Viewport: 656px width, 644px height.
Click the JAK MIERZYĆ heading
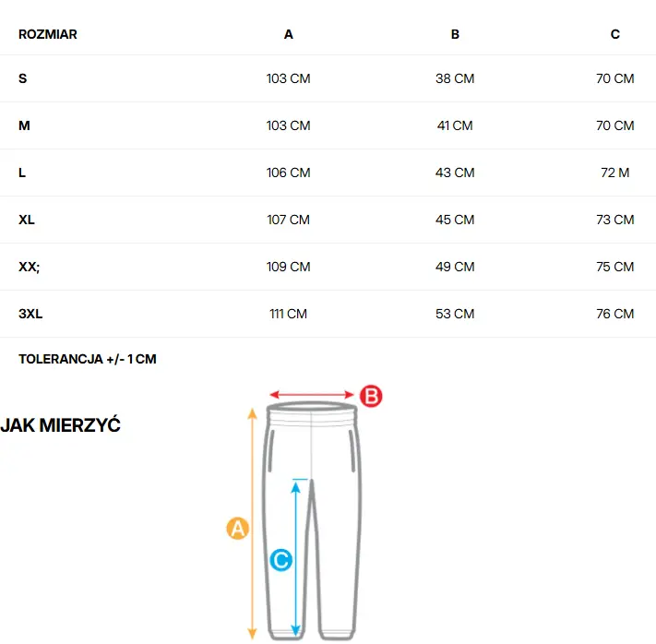click(61, 425)
